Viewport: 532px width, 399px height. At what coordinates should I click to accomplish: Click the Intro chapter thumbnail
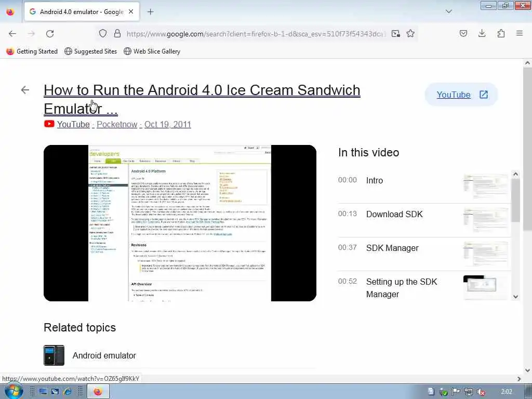(x=486, y=187)
